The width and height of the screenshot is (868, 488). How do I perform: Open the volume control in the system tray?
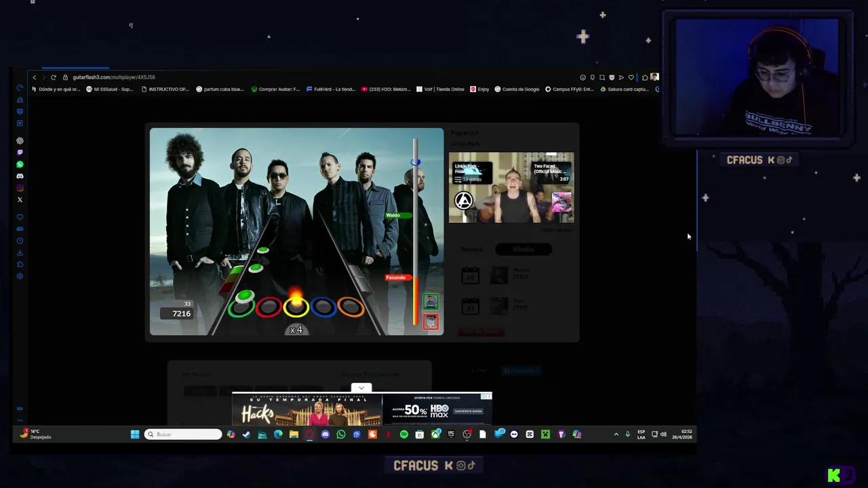pos(663,434)
